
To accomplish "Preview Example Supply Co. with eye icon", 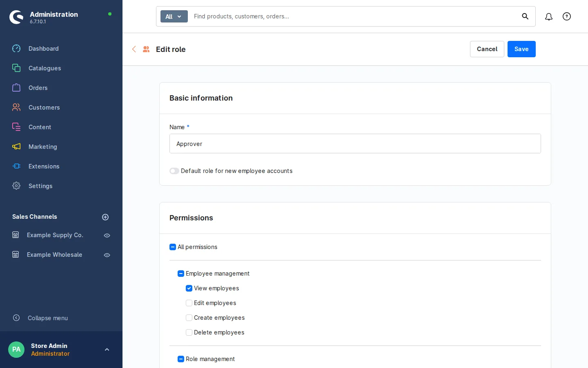I will tap(107, 236).
